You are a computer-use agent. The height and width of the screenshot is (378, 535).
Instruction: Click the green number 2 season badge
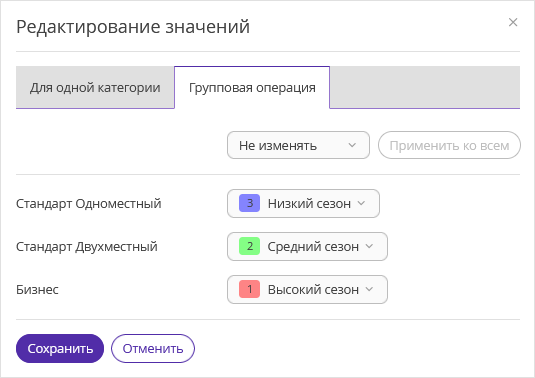(x=249, y=246)
